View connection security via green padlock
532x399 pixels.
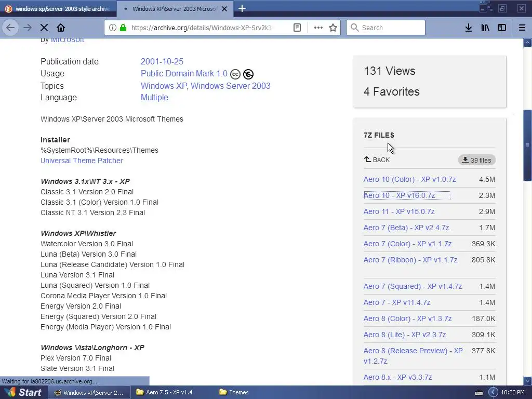coord(123,28)
